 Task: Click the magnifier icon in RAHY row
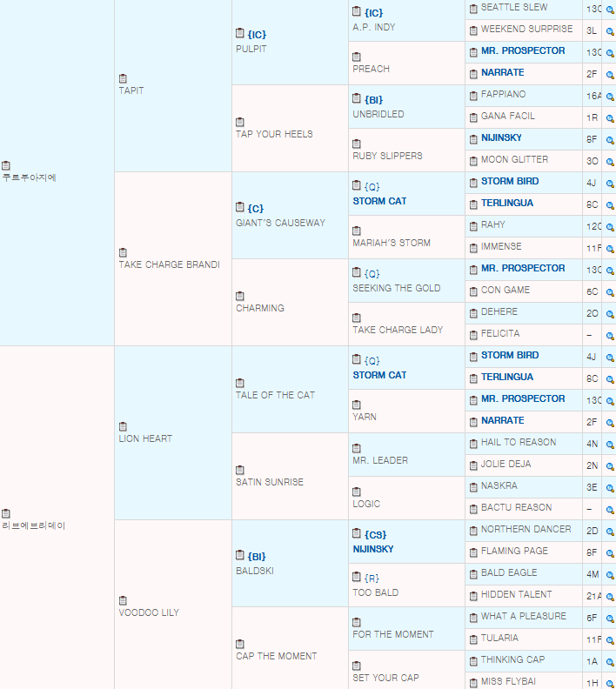(x=610, y=227)
